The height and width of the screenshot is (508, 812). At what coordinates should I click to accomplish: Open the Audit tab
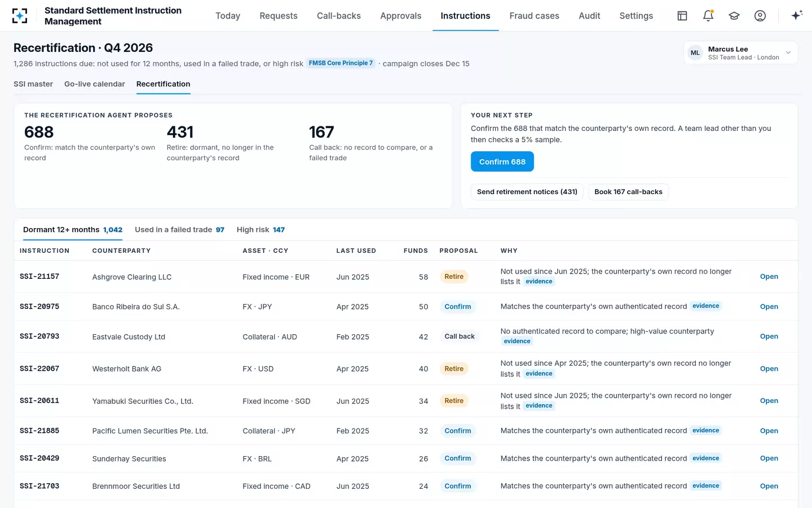click(589, 16)
